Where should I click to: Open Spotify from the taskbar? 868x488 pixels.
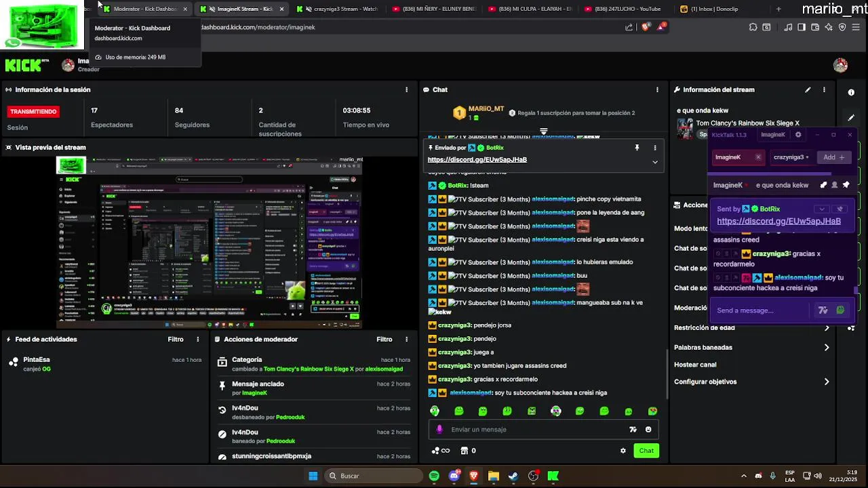tap(434, 476)
